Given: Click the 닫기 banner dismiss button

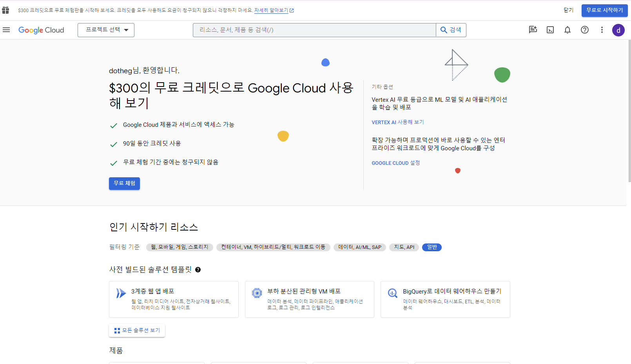Looking at the screenshot, I should point(568,11).
